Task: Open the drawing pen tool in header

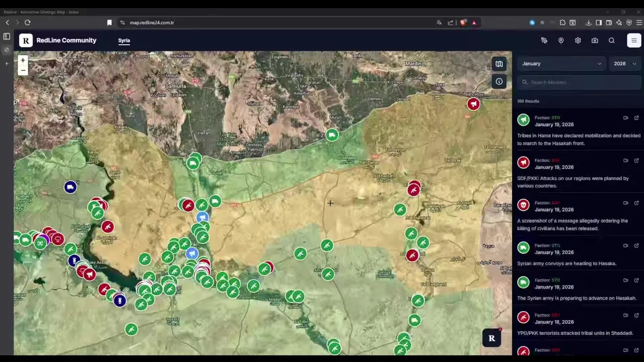Action: click(x=544, y=41)
